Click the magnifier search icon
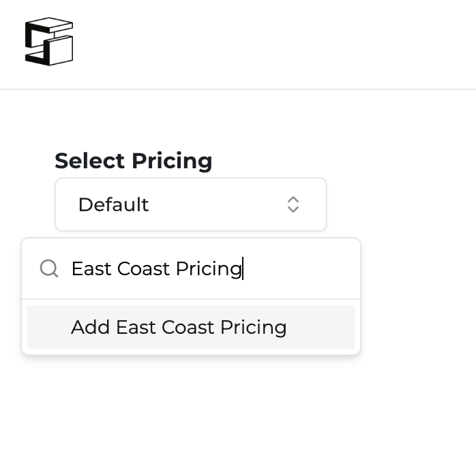 49,268
